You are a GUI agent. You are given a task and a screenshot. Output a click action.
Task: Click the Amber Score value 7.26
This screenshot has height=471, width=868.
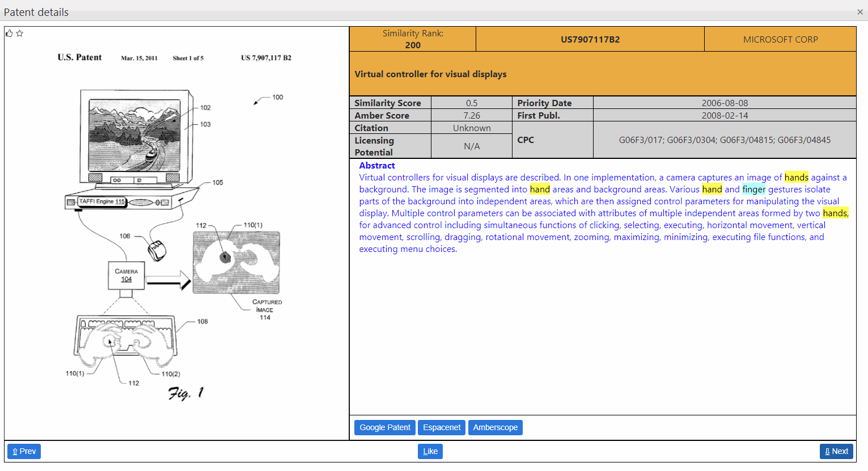click(x=472, y=115)
